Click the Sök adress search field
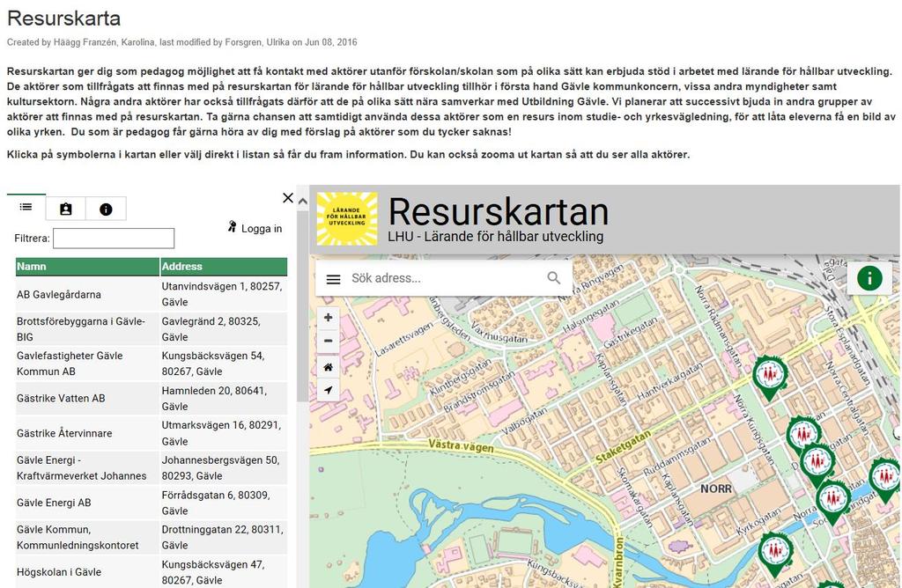The height and width of the screenshot is (588, 902). 443,278
